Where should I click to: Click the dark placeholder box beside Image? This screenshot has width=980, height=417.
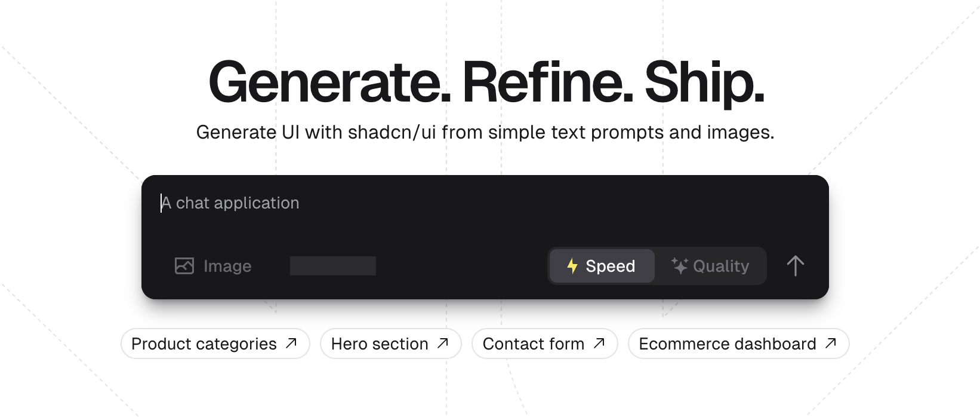[333, 266]
